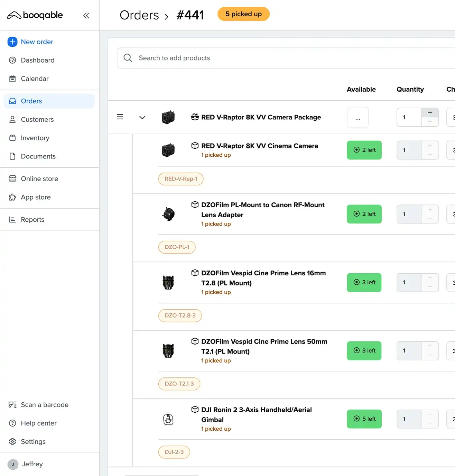The width and height of the screenshot is (455, 476).
Task: Collapse the sidebar with the double chevron
Action: point(86,15)
